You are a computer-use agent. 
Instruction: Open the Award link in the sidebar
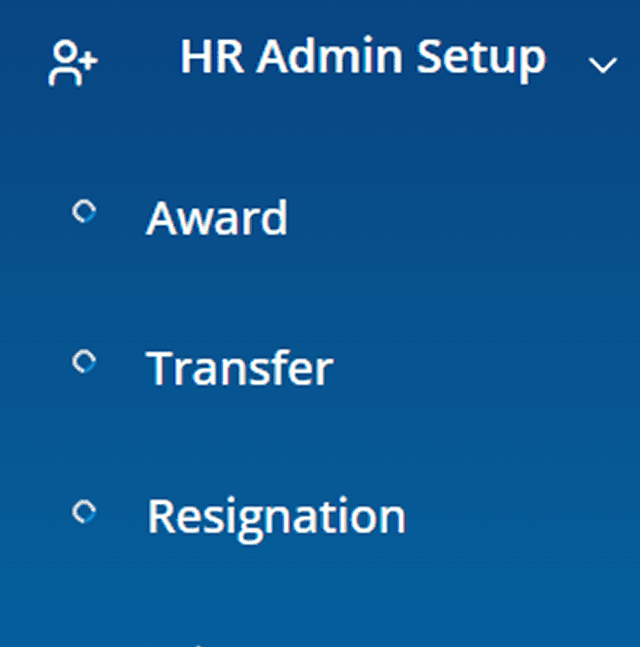coord(217,218)
